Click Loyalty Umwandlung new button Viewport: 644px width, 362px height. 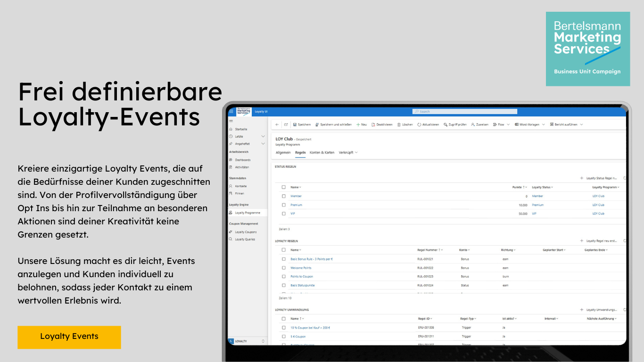[598, 310]
